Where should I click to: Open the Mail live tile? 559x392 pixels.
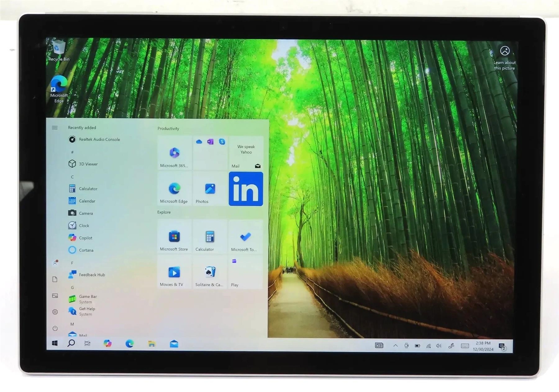tap(246, 153)
